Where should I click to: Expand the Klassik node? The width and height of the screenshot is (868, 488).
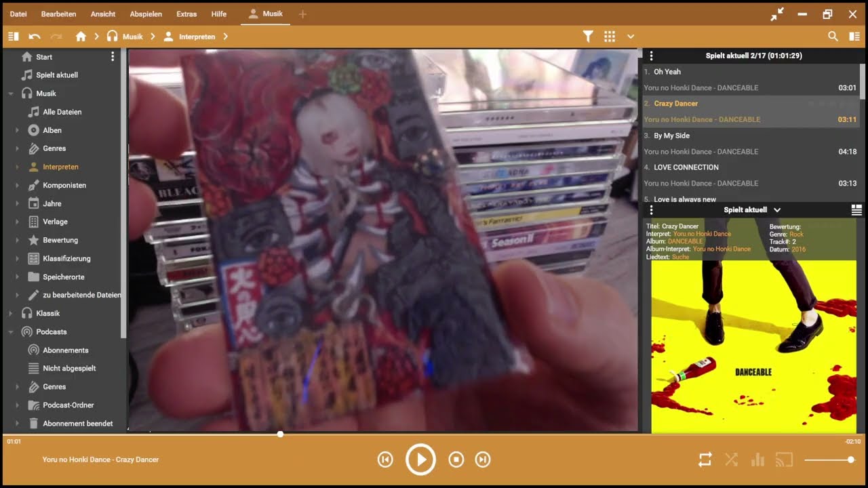point(11,313)
